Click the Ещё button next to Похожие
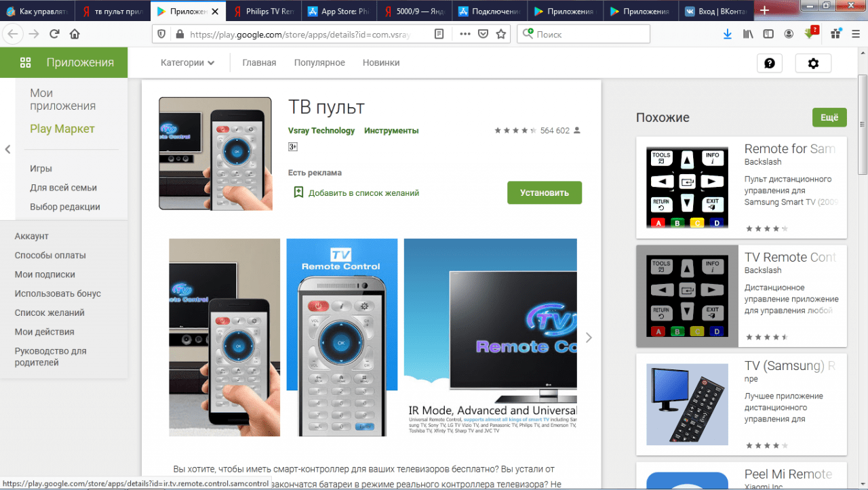This screenshot has height=490, width=868. tap(829, 117)
